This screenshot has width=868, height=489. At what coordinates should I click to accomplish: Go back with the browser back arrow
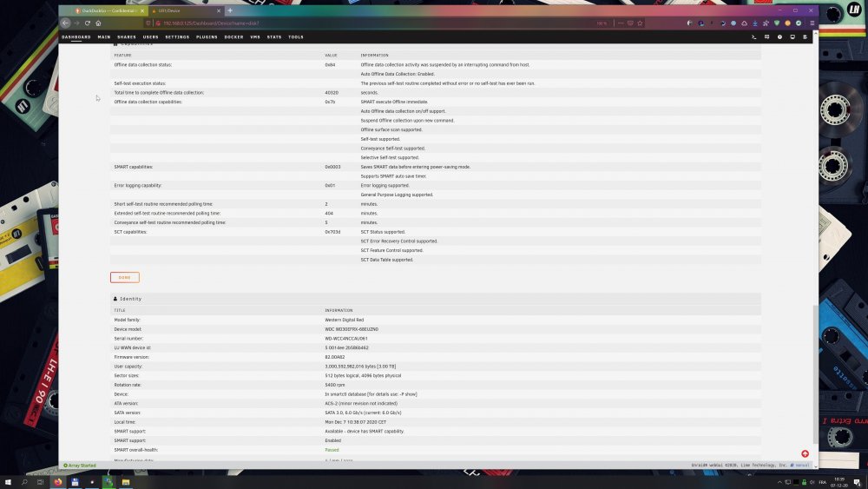coord(65,23)
